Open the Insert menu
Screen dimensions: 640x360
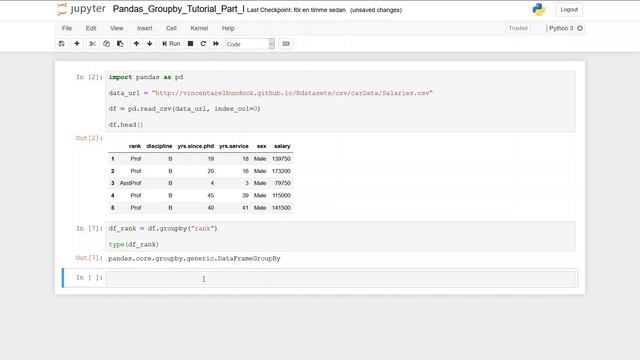144,28
